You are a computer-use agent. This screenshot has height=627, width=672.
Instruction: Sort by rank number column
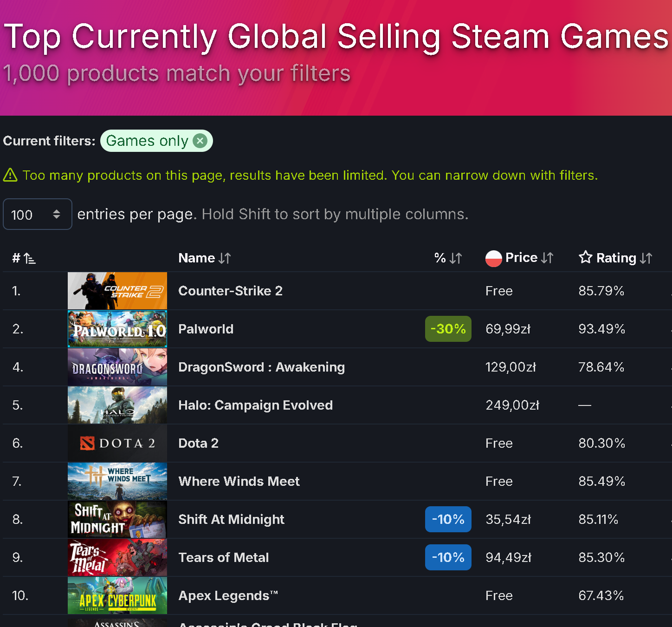pos(24,258)
